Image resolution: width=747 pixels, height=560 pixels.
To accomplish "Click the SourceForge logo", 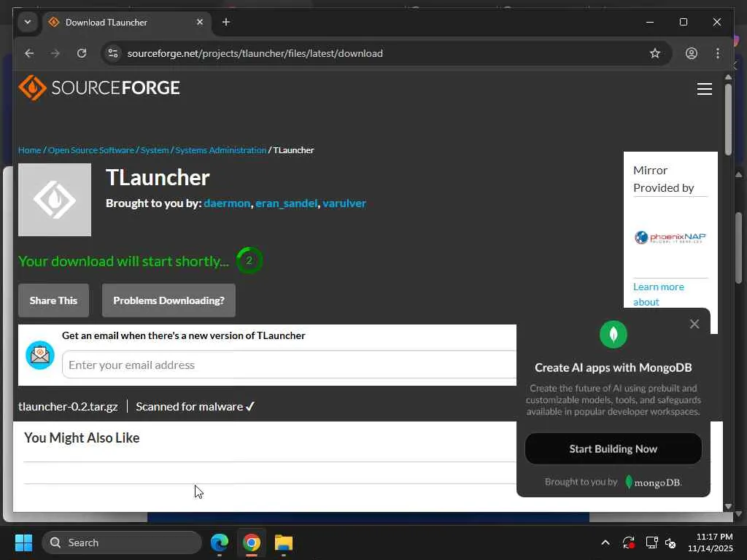I will pos(99,87).
